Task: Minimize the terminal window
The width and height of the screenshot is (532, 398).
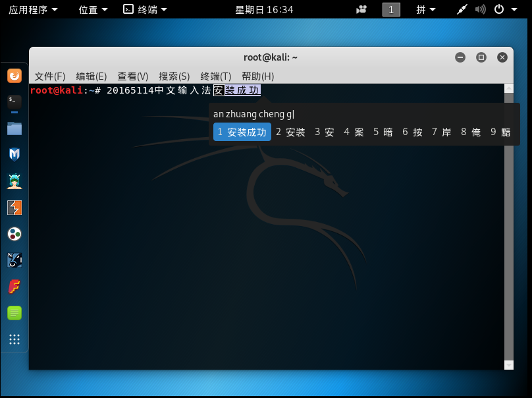Action: pyautogui.click(x=460, y=57)
